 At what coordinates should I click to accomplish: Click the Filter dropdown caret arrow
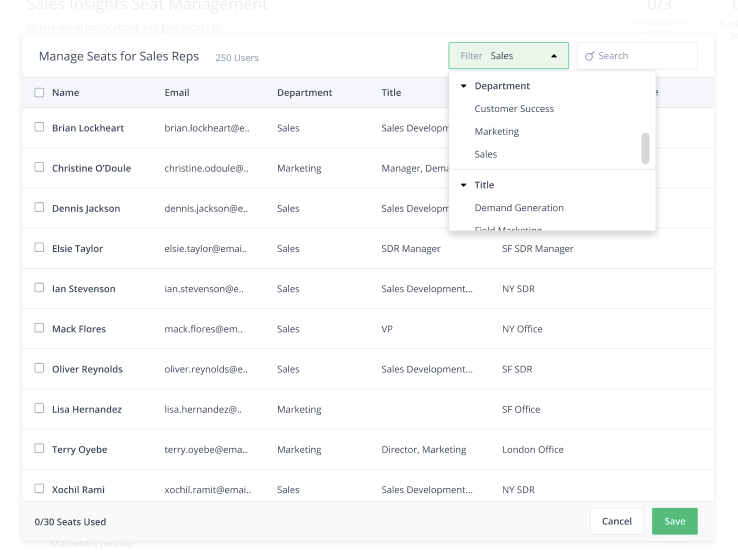pyautogui.click(x=554, y=56)
